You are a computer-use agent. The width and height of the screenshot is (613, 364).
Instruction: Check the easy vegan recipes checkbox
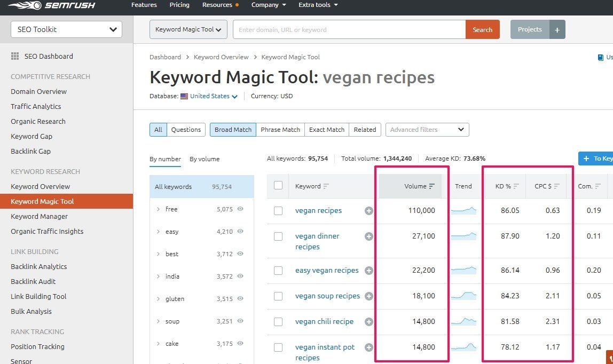click(x=278, y=271)
